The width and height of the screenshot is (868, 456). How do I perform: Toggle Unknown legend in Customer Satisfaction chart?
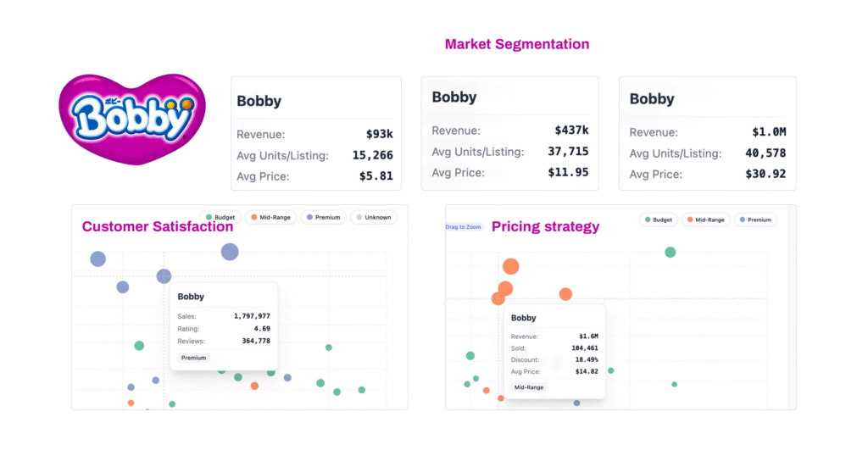coord(374,217)
